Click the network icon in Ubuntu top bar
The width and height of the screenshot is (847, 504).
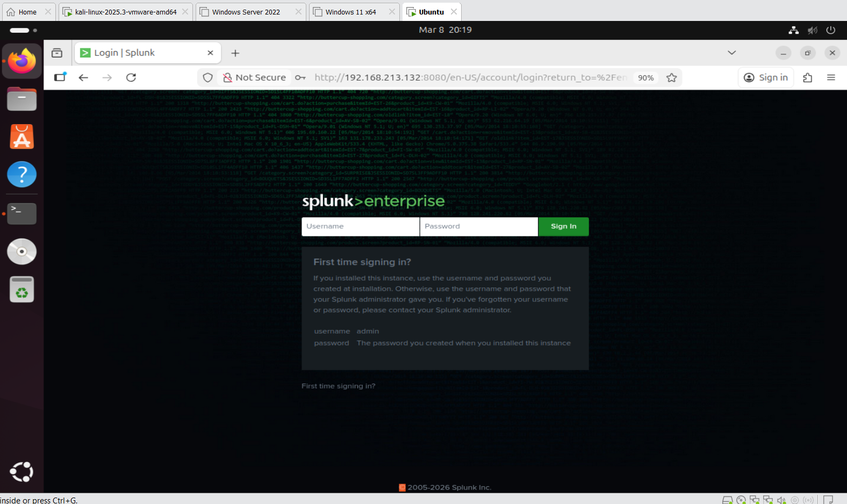(794, 30)
